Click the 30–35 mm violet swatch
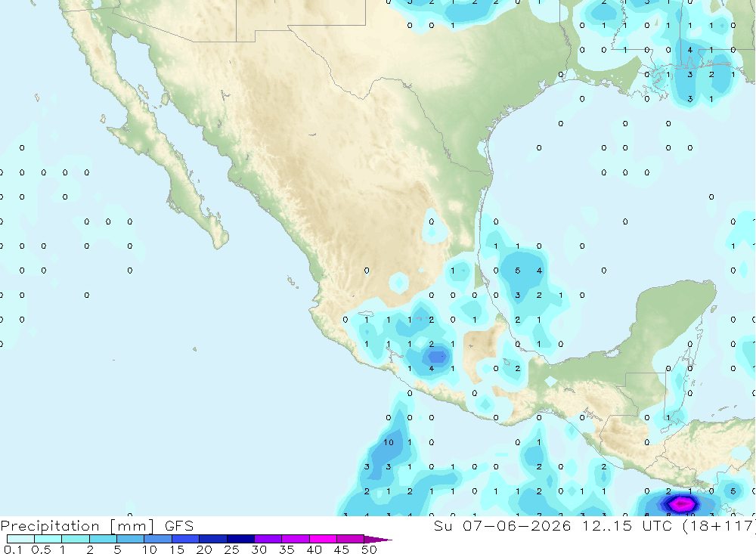The image size is (756, 554). point(268,539)
